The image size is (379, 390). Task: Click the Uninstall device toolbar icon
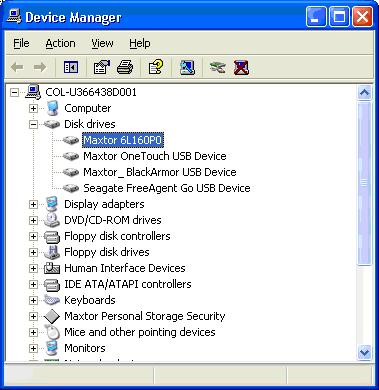click(x=242, y=67)
